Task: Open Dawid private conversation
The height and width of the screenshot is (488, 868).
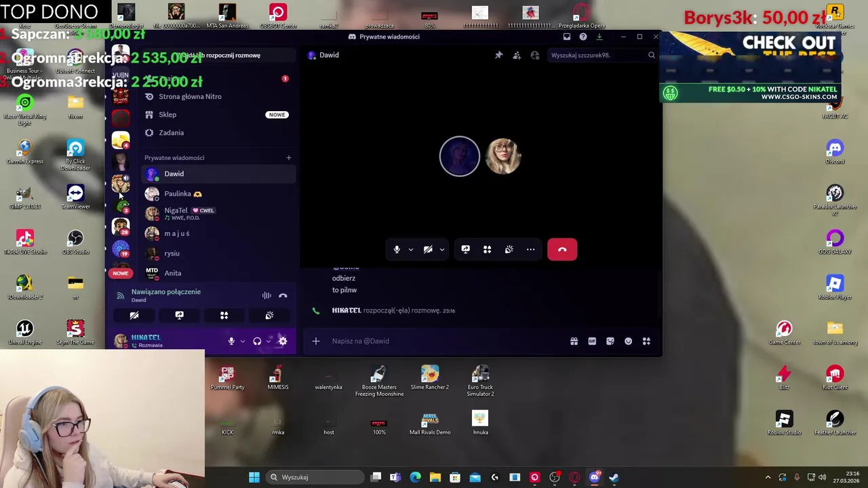Action: click(218, 174)
